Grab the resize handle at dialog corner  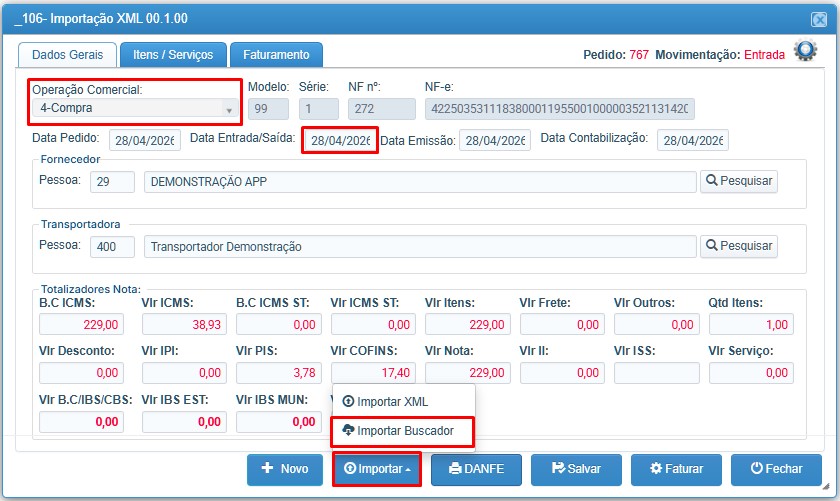[x=827, y=486]
